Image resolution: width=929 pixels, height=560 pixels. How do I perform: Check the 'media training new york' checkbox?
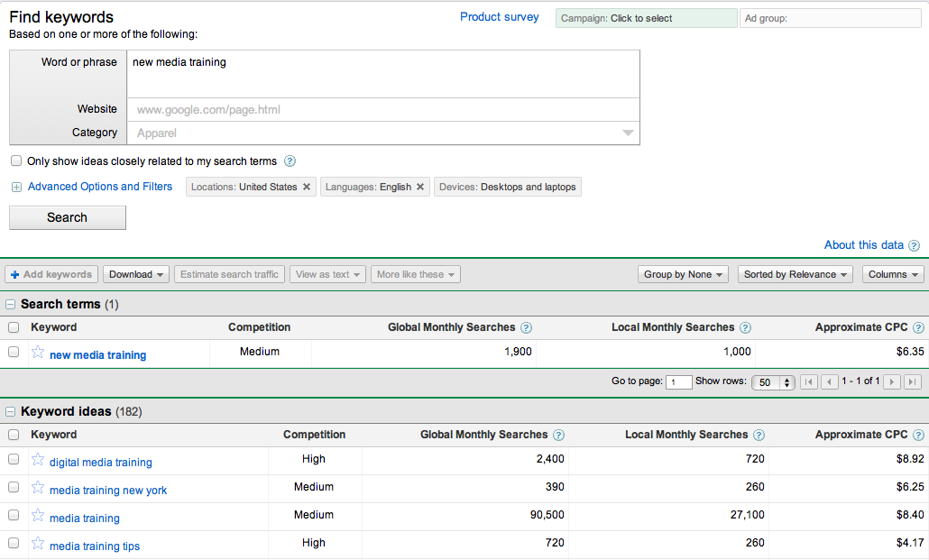(14, 487)
